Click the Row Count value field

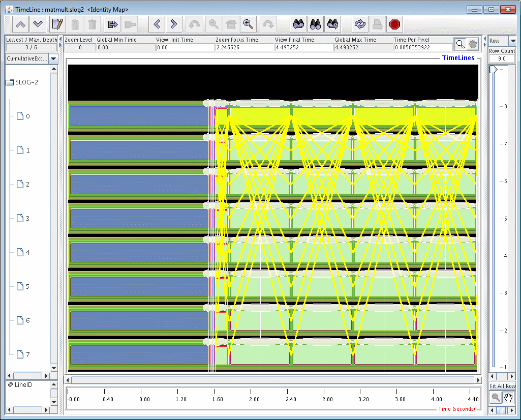coord(502,59)
